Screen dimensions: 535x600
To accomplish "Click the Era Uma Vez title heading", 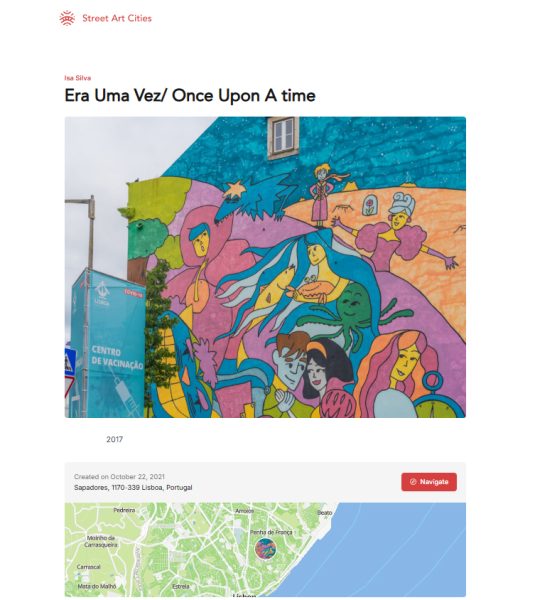I will tap(190, 96).
